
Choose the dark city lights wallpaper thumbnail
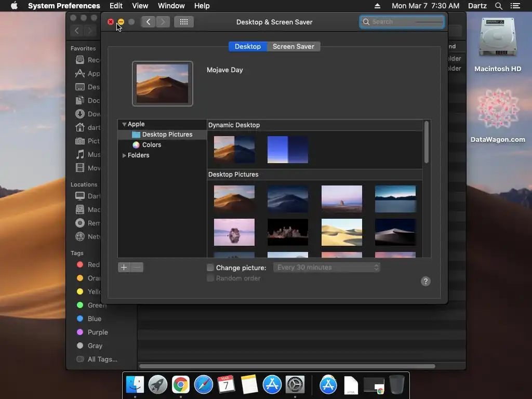coord(288,232)
